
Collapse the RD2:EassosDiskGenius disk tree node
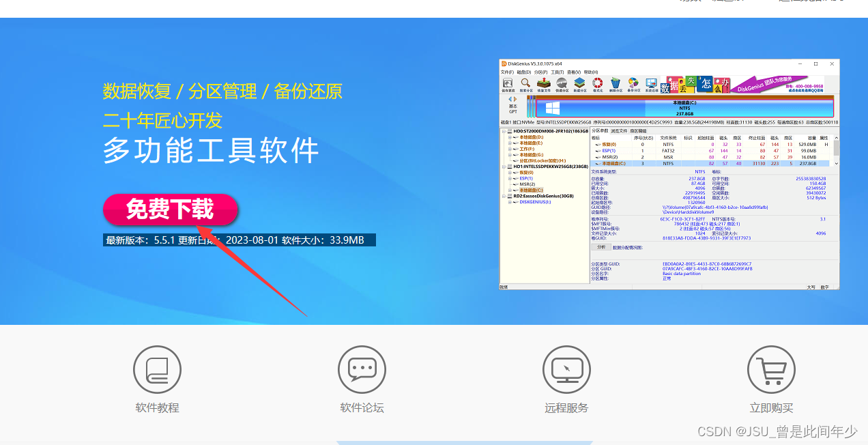[x=504, y=196]
